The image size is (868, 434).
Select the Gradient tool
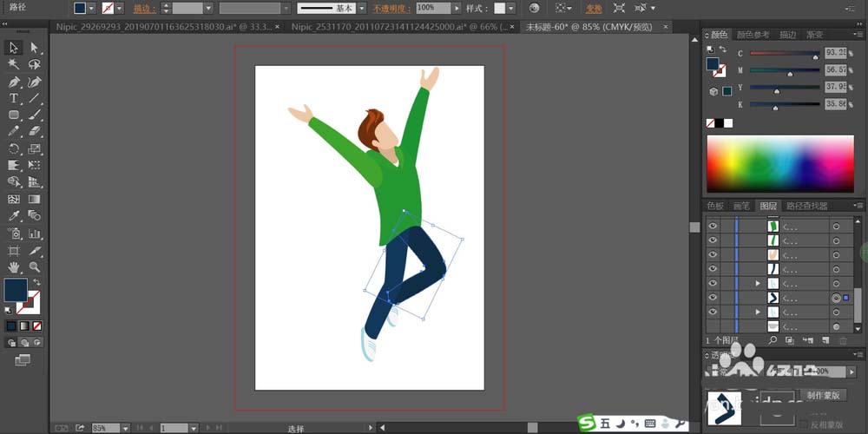(35, 199)
